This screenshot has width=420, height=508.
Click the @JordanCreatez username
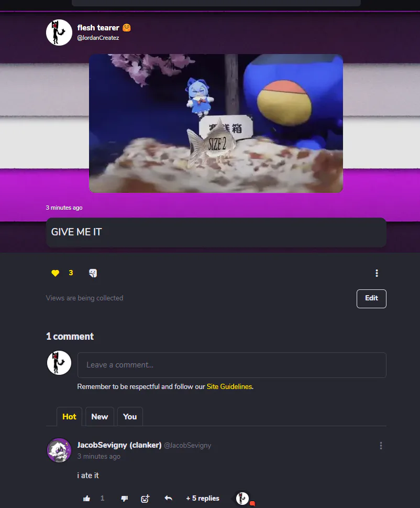tap(98, 38)
